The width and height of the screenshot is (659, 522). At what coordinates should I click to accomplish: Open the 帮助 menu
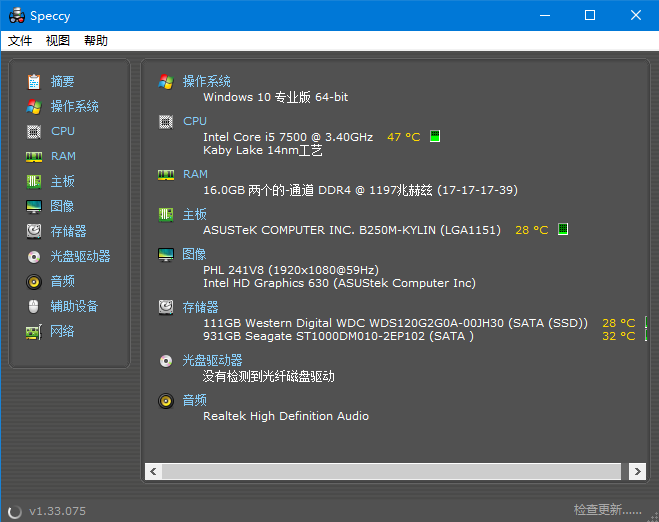pyautogui.click(x=96, y=41)
